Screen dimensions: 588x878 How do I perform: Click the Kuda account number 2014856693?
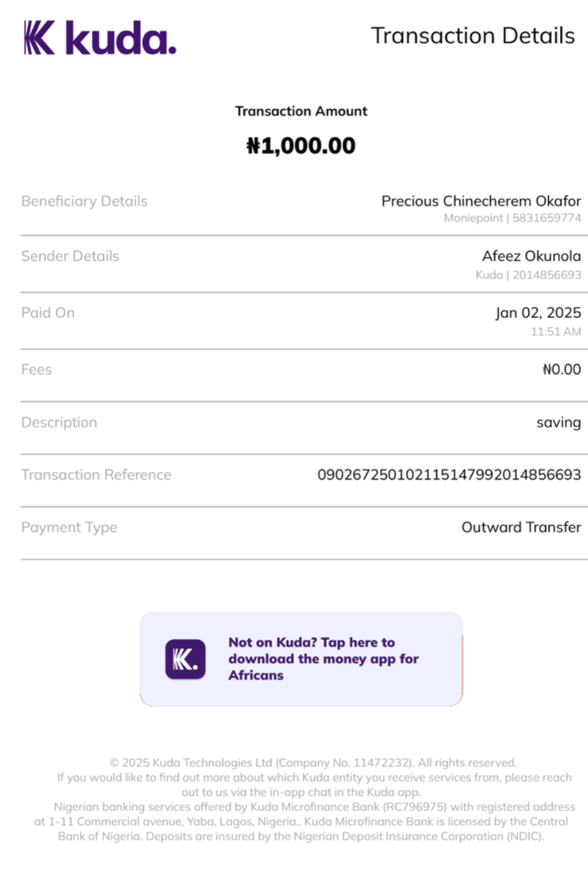[x=547, y=275]
